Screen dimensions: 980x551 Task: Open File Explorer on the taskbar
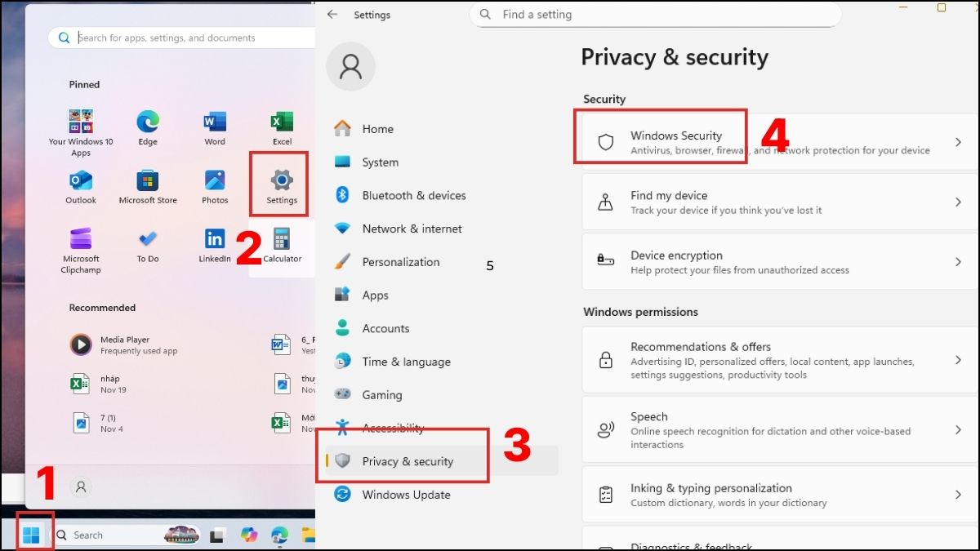308,535
